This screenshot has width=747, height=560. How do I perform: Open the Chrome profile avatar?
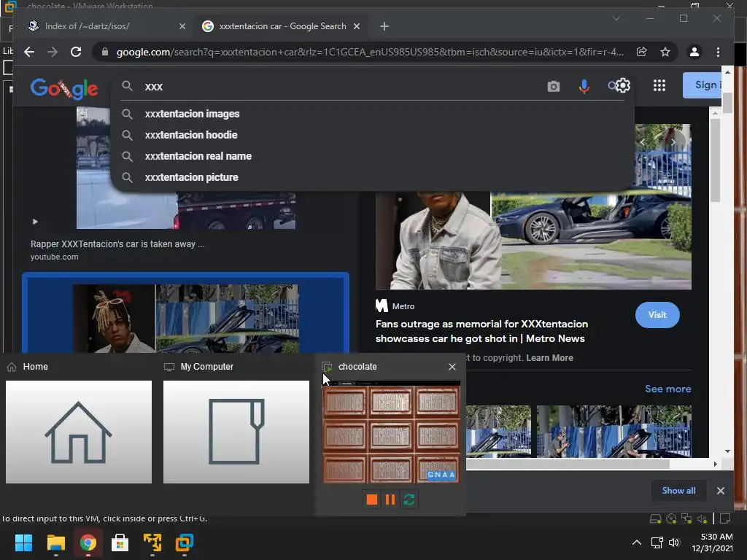694,52
